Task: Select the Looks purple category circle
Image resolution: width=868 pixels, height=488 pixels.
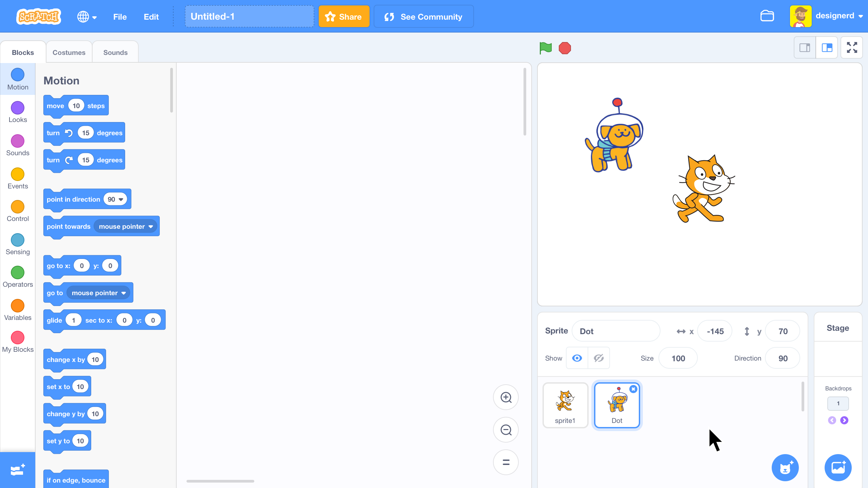Action: [18, 108]
